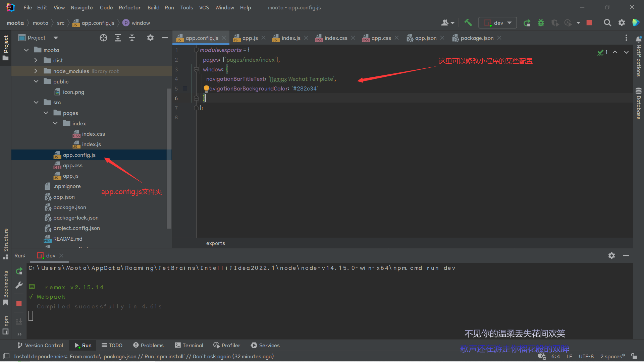
Task: Open the Terminal tool window button
Action: click(x=189, y=345)
